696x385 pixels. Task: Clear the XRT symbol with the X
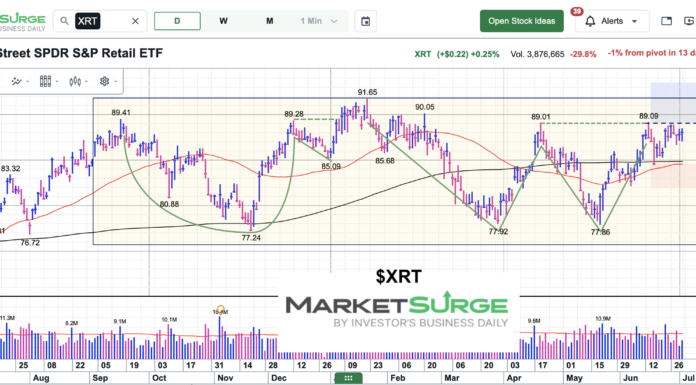click(x=135, y=21)
